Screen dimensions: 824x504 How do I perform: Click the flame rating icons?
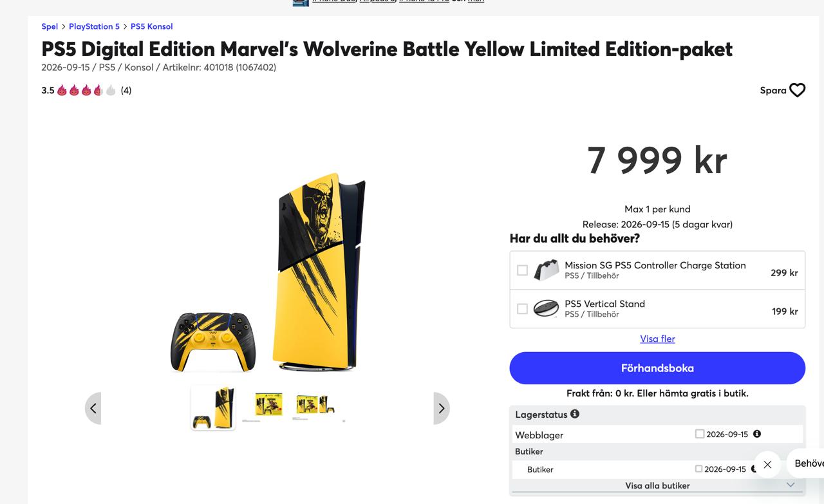tap(86, 90)
